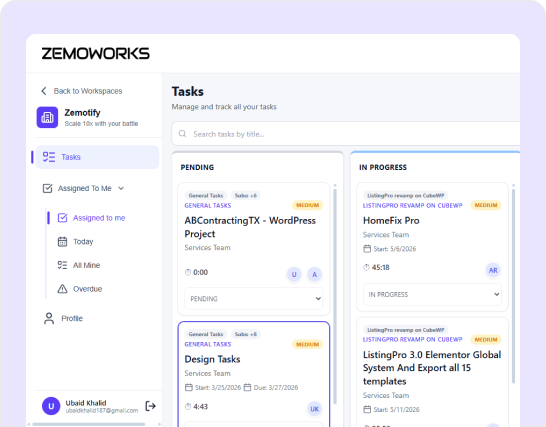Image resolution: width=546 pixels, height=427 pixels.
Task: Click ListingPro revamp on CubeWP tag on HomeFix Pro
Action: click(x=406, y=195)
